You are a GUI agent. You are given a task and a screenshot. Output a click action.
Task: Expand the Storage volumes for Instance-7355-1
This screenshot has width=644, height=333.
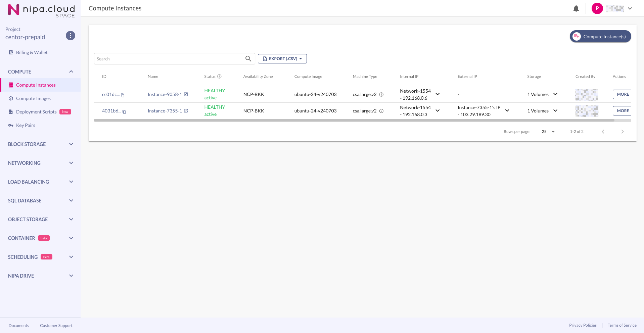coord(555,111)
